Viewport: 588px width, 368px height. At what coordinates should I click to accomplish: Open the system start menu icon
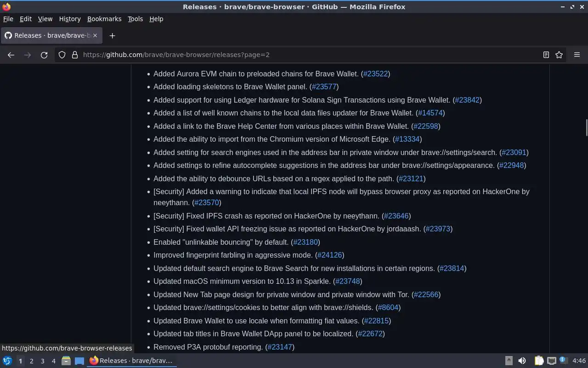coord(7,361)
